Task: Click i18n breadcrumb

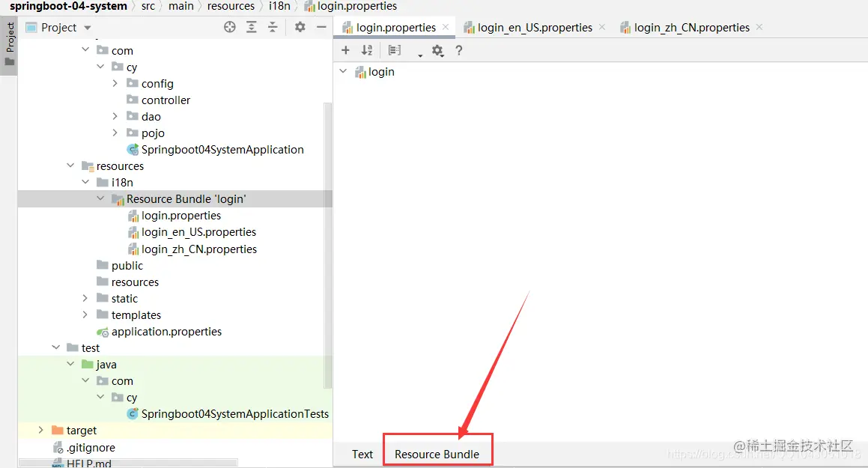Action: coord(279,6)
